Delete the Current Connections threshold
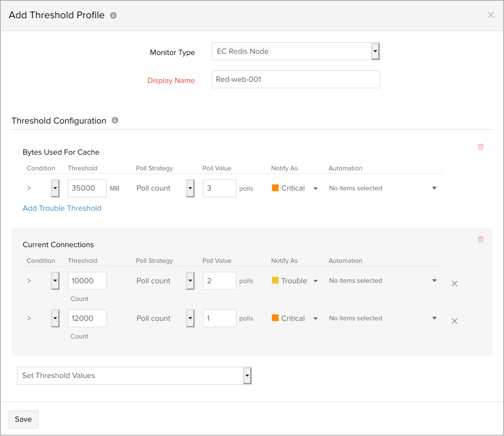The width and height of the screenshot is (504, 436). 480,239
